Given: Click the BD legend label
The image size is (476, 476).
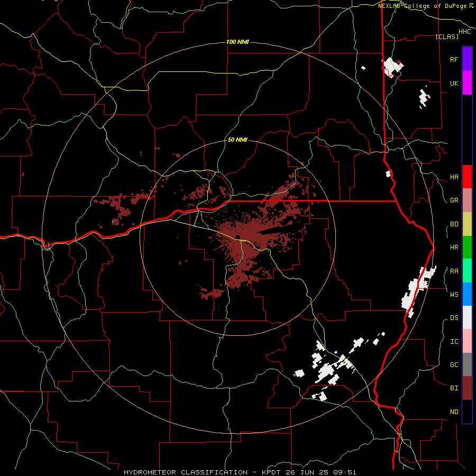Looking at the screenshot, I should pyautogui.click(x=454, y=224).
